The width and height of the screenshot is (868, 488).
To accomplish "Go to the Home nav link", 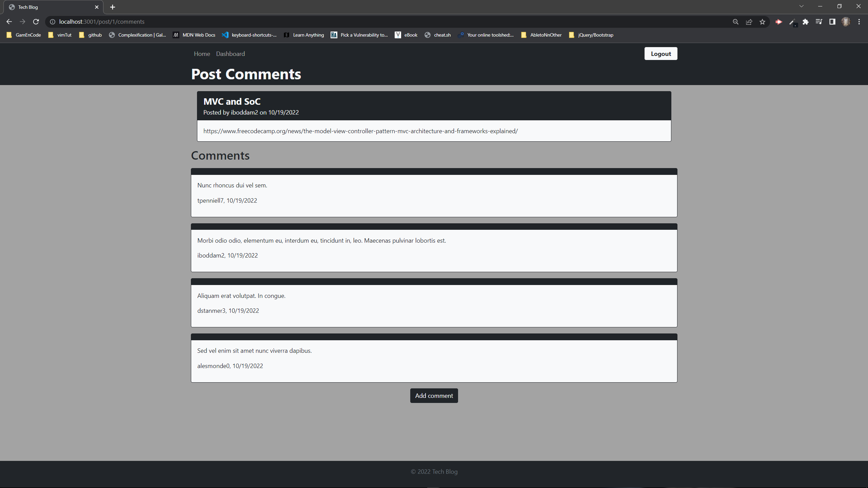I will point(202,54).
